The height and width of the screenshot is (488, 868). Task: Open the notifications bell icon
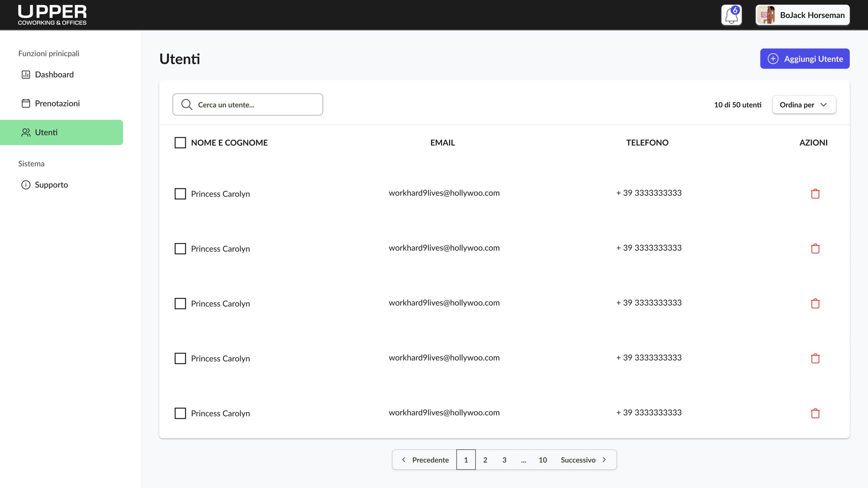pyautogui.click(x=731, y=15)
